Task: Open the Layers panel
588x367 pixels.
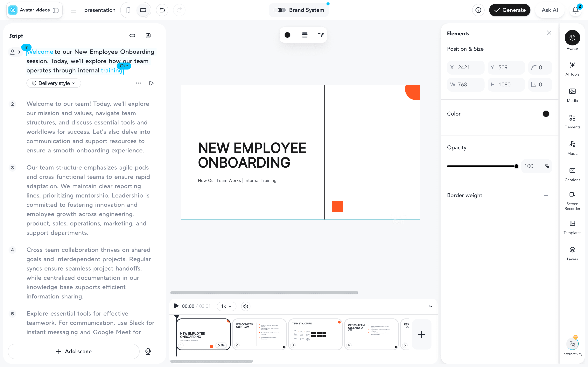Action: click(572, 254)
